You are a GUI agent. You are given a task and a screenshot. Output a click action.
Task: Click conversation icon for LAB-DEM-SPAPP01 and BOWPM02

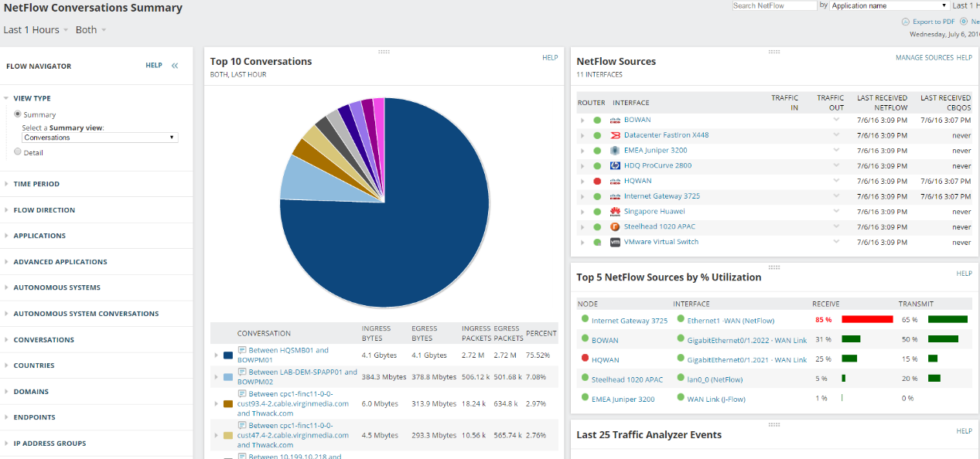point(242,372)
